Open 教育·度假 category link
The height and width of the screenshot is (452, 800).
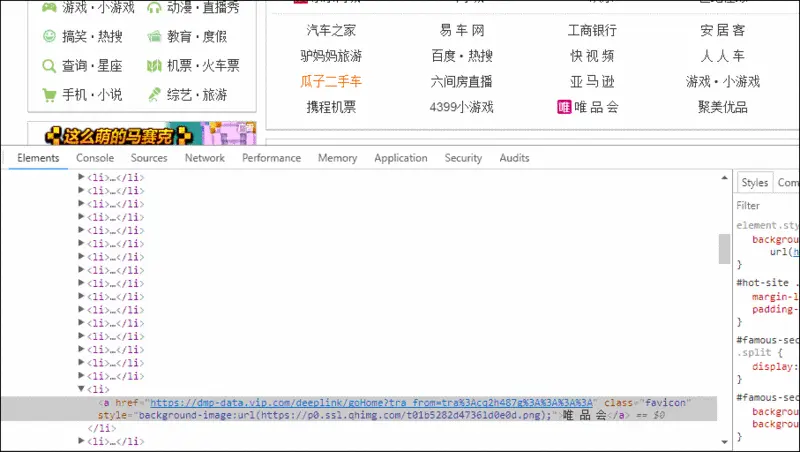pyautogui.click(x=197, y=37)
